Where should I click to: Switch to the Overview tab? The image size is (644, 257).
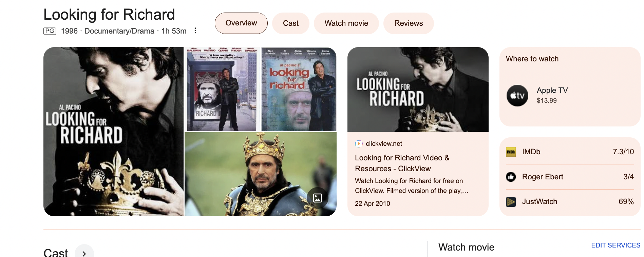click(241, 23)
